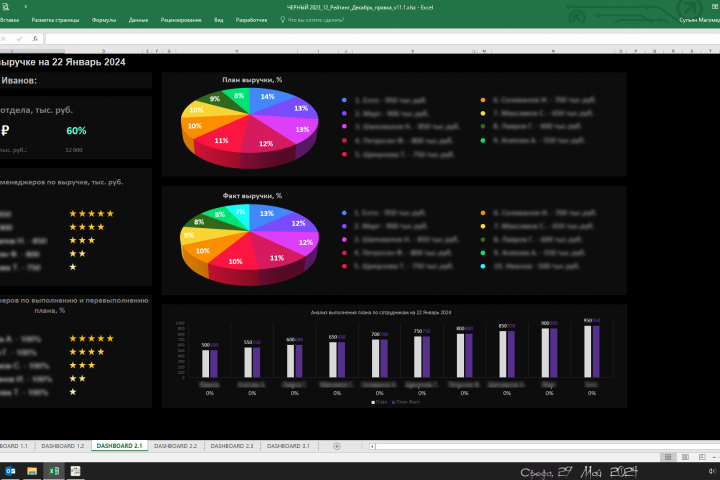Click the volume icon in system tray
Viewport: 720px width, 480px height.
pos(712,471)
